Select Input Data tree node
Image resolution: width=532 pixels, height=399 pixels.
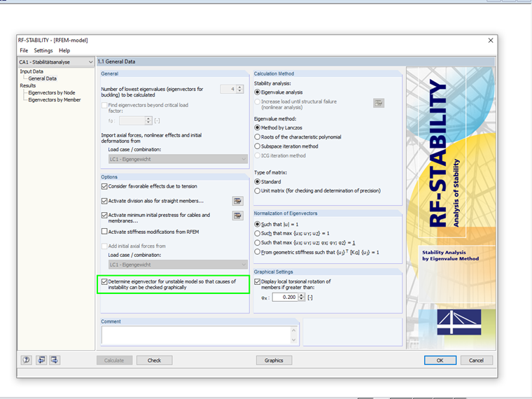coord(31,71)
